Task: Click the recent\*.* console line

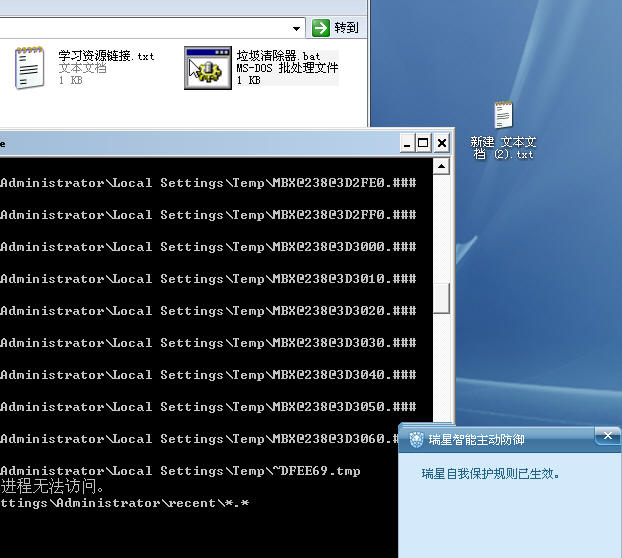Action: coord(125,503)
